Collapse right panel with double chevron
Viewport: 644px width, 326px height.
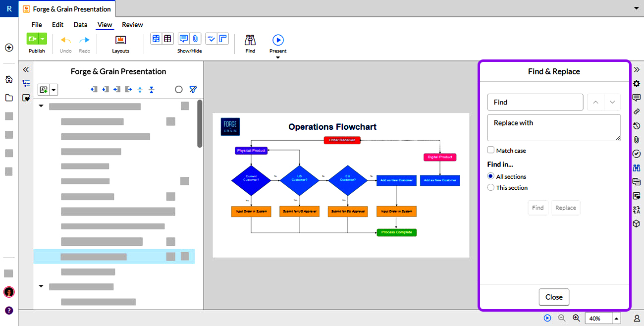click(637, 70)
